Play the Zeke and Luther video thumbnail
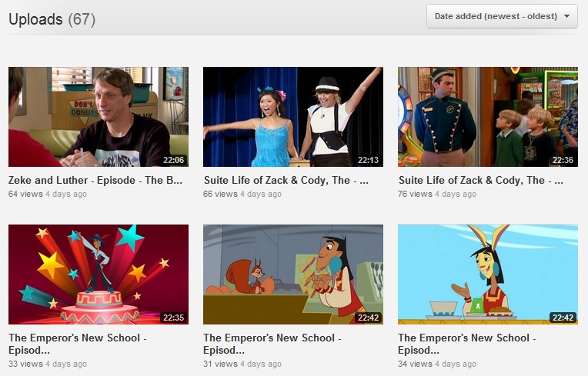The image size is (588, 376). tap(98, 117)
